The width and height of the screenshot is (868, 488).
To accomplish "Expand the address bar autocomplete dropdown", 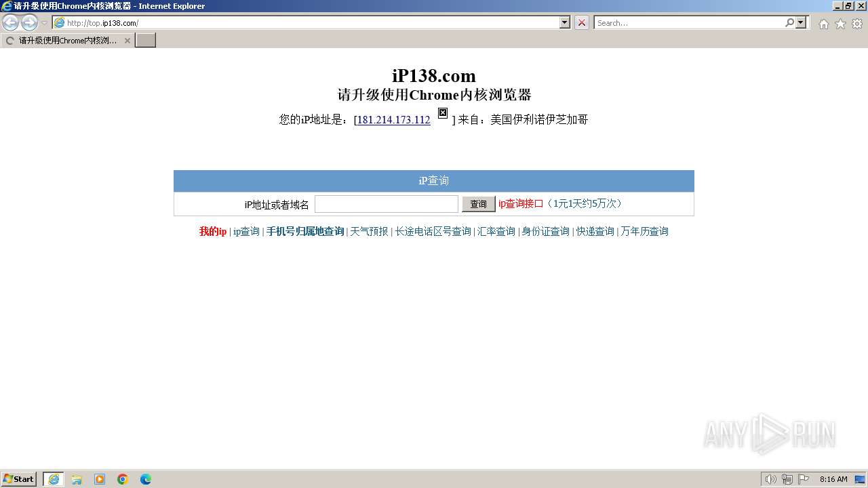I will (x=565, y=23).
